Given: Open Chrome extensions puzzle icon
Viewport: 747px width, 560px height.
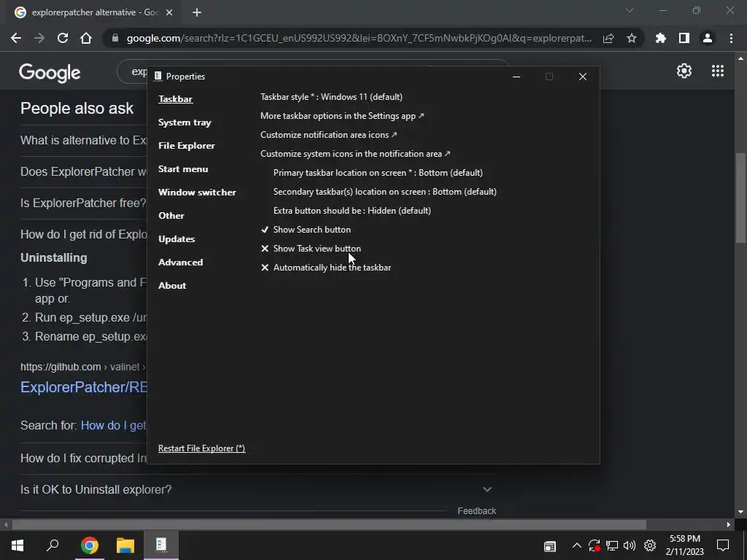Looking at the screenshot, I should click(660, 38).
